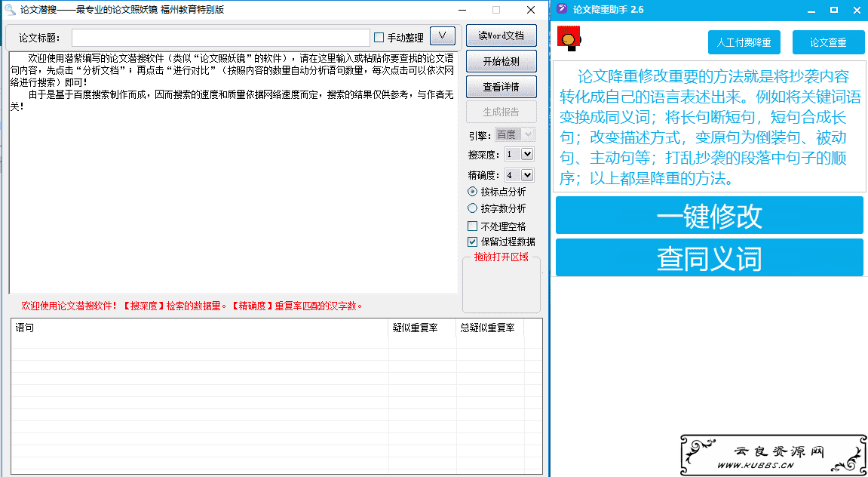The height and width of the screenshot is (477, 868).
Task: Click the purple pencil icon of 论文降重助手
Action: point(562,9)
